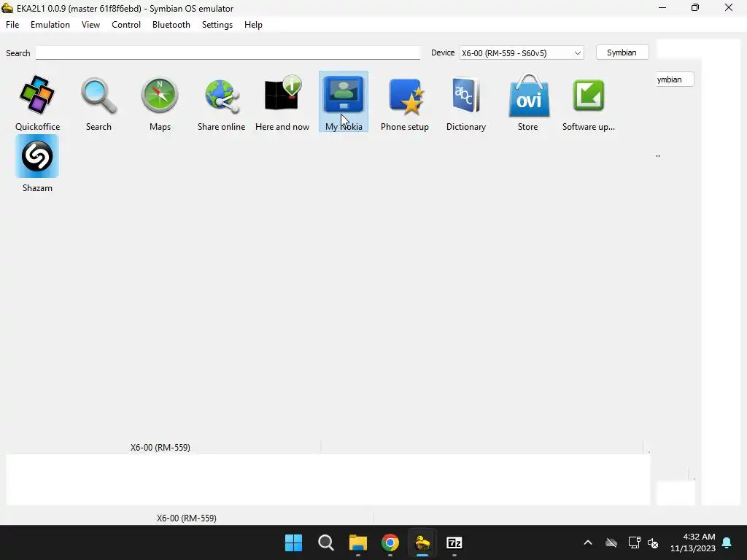
Task: Select the EKA2L1 emulator taskbar icon
Action: 422,542
